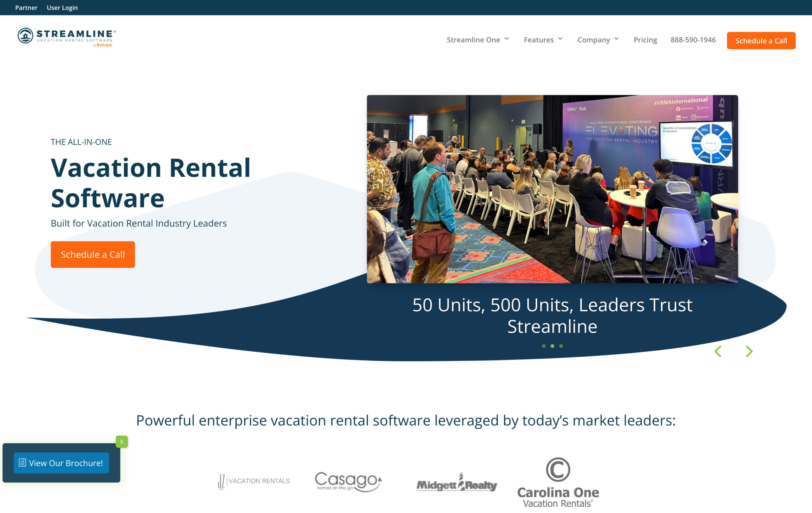Image resolution: width=812 pixels, height=513 pixels.
Task: Select first carousel dot
Action: (x=544, y=346)
